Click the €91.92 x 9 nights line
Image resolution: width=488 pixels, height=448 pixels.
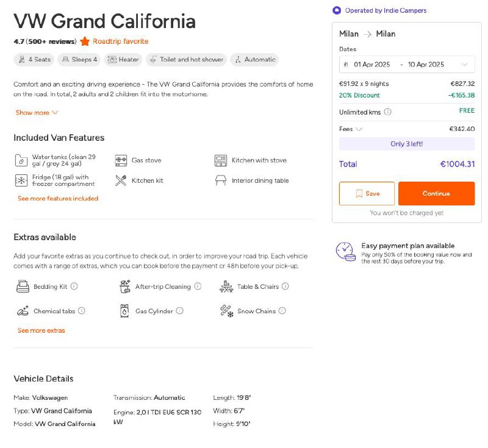(364, 84)
